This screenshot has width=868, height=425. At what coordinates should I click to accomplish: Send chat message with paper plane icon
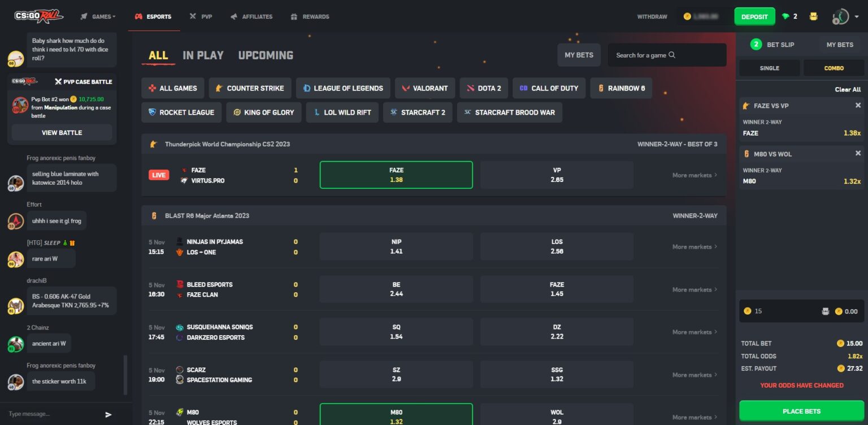click(x=107, y=414)
